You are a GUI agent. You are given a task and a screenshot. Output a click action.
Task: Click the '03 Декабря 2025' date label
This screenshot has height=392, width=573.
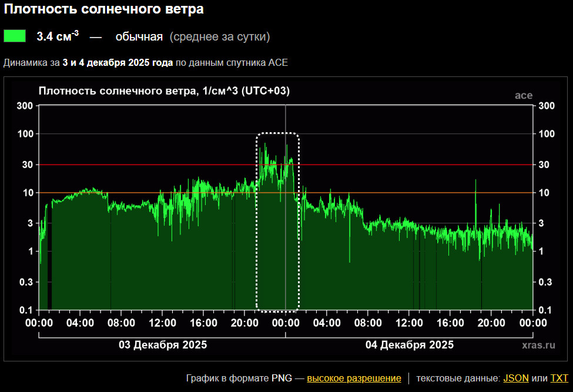coord(163,345)
